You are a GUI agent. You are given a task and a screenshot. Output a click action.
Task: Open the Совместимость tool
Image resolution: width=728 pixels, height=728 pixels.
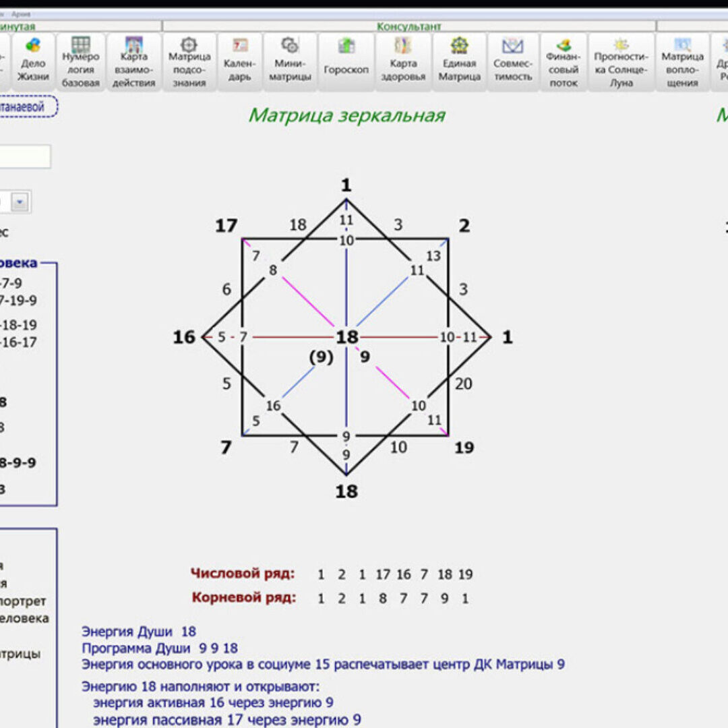pyautogui.click(x=512, y=62)
